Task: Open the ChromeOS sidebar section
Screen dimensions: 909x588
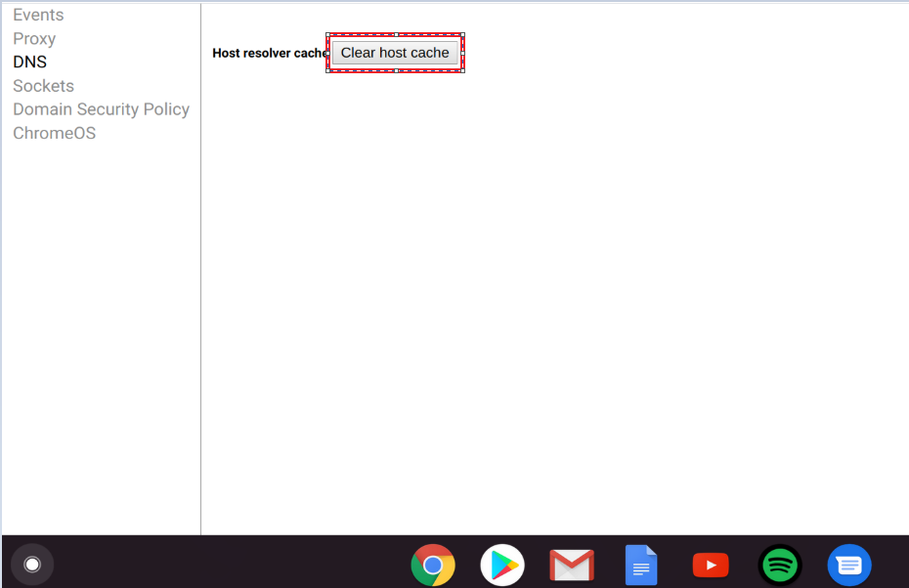Action: pos(55,133)
